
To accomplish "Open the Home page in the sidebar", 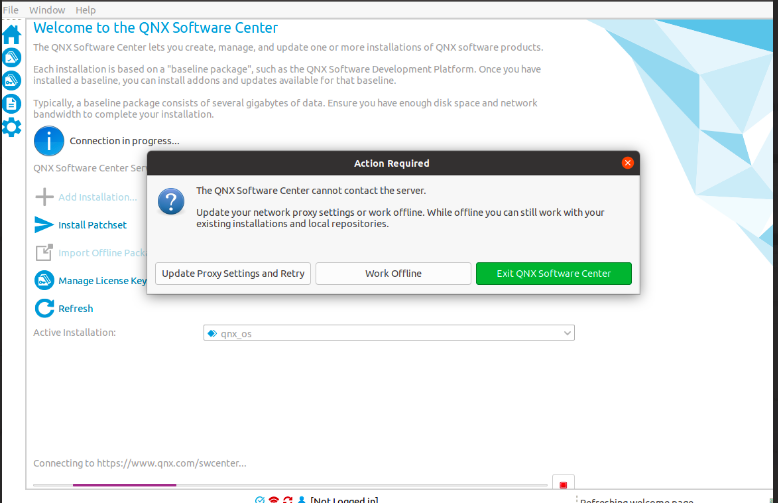I will click(11, 35).
